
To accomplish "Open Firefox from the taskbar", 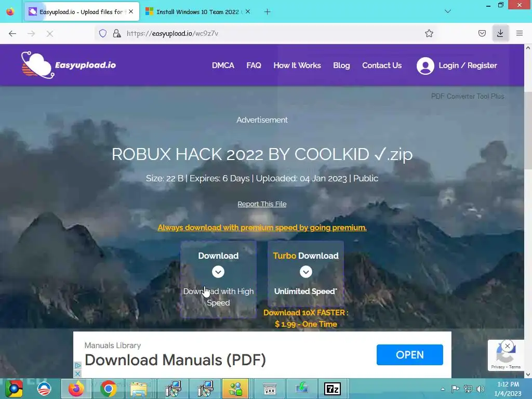I will 76,389.
